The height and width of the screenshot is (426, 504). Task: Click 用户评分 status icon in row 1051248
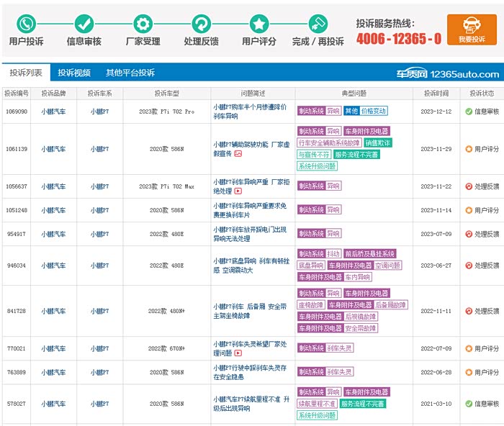coord(469,210)
